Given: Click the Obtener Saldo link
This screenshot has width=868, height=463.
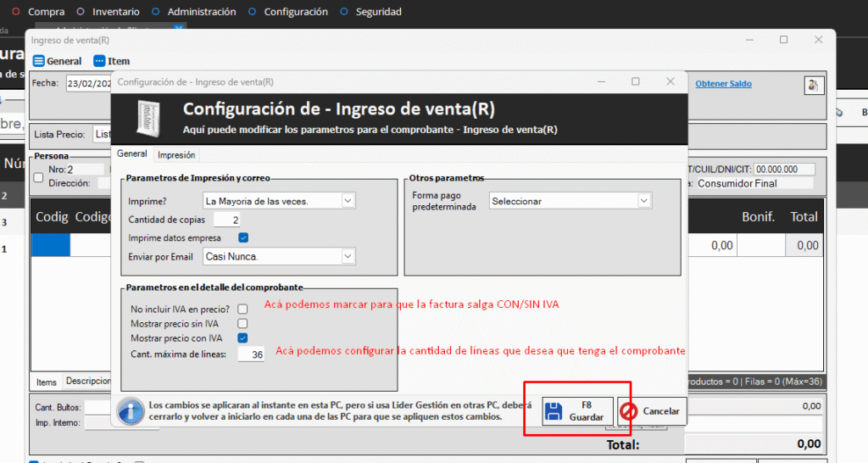Looking at the screenshot, I should point(723,84).
